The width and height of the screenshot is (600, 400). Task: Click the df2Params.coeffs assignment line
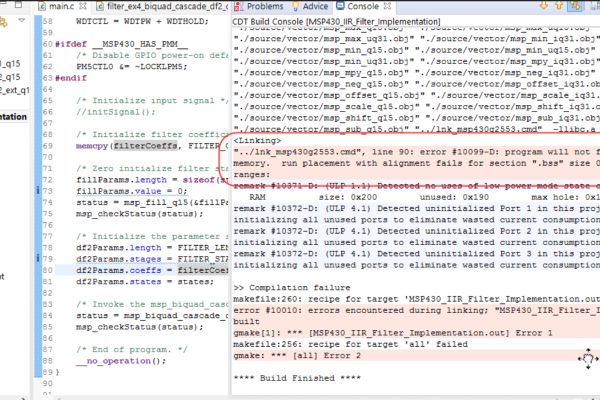click(x=152, y=270)
